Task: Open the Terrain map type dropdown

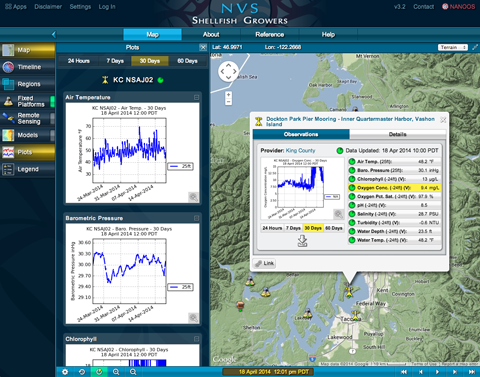Action: point(453,47)
